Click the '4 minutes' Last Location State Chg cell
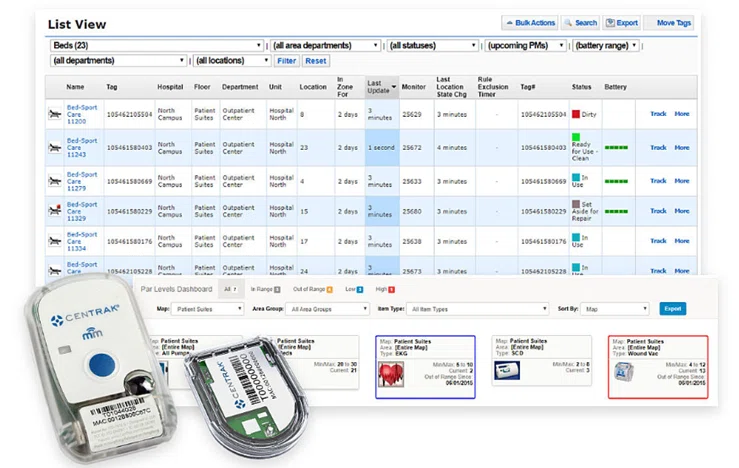This screenshot has width=739, height=468. tap(452, 148)
